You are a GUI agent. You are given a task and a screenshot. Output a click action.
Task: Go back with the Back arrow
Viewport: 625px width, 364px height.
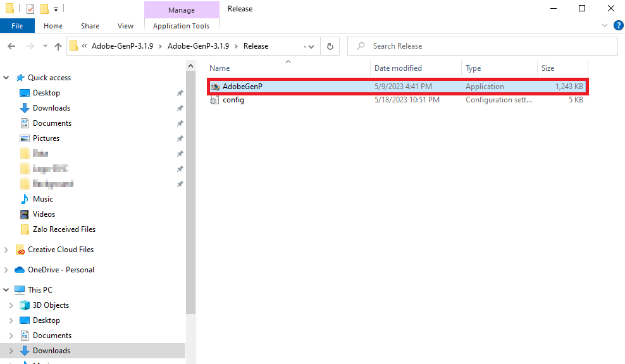coord(11,46)
